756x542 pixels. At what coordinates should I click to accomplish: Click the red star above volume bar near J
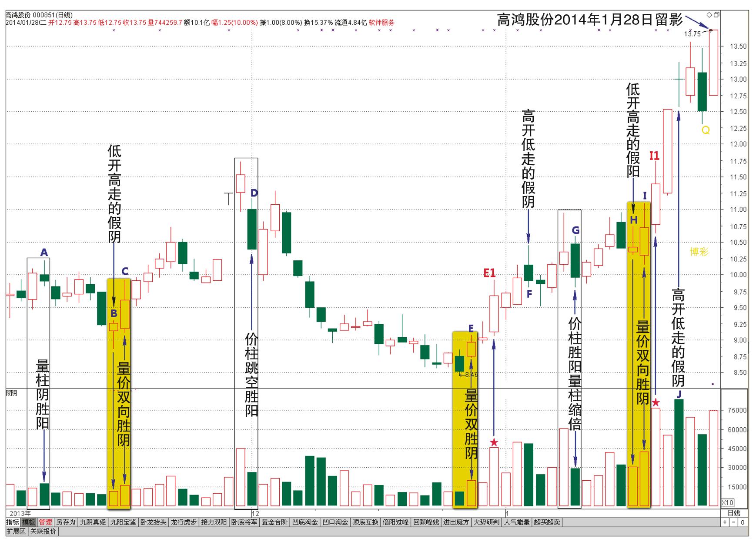pyautogui.click(x=656, y=403)
